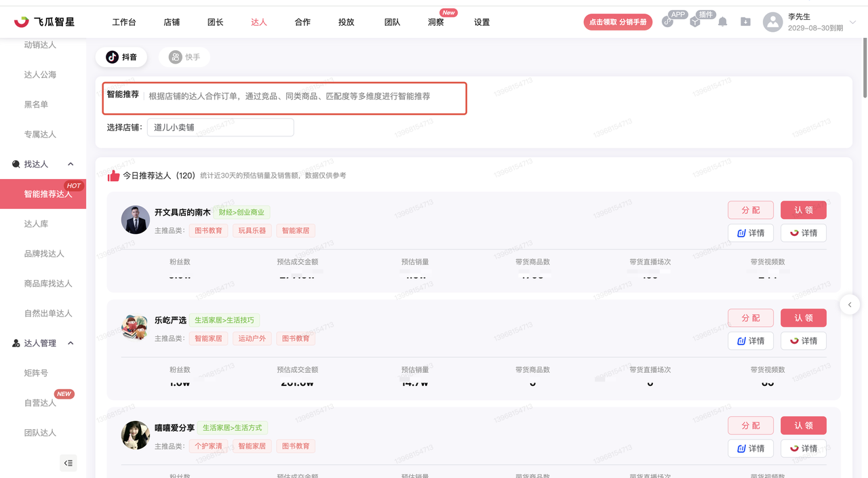The image size is (868, 478).
Task: Open the notification bell
Action: pyautogui.click(x=723, y=22)
